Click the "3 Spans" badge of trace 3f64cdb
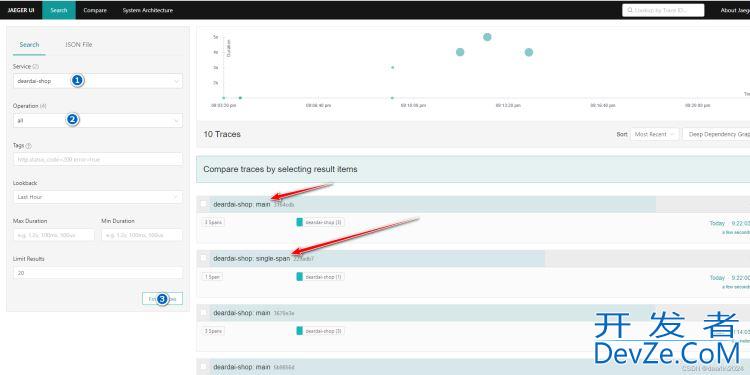Image resolution: width=750 pixels, height=375 pixels. point(212,222)
